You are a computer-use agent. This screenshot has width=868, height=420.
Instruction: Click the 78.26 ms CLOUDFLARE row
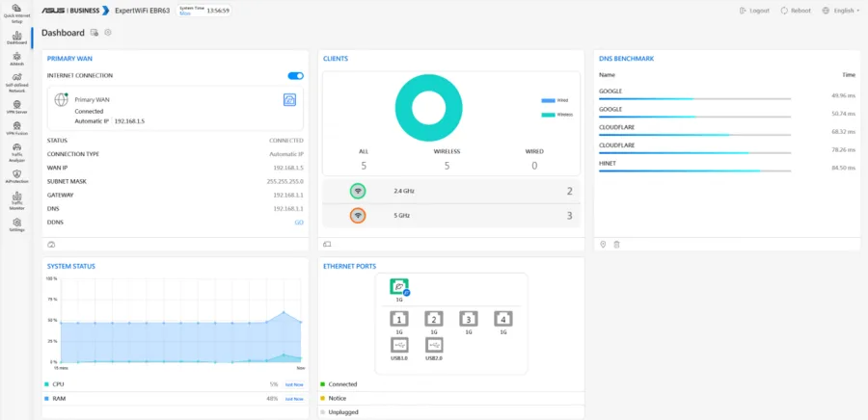[x=727, y=148]
